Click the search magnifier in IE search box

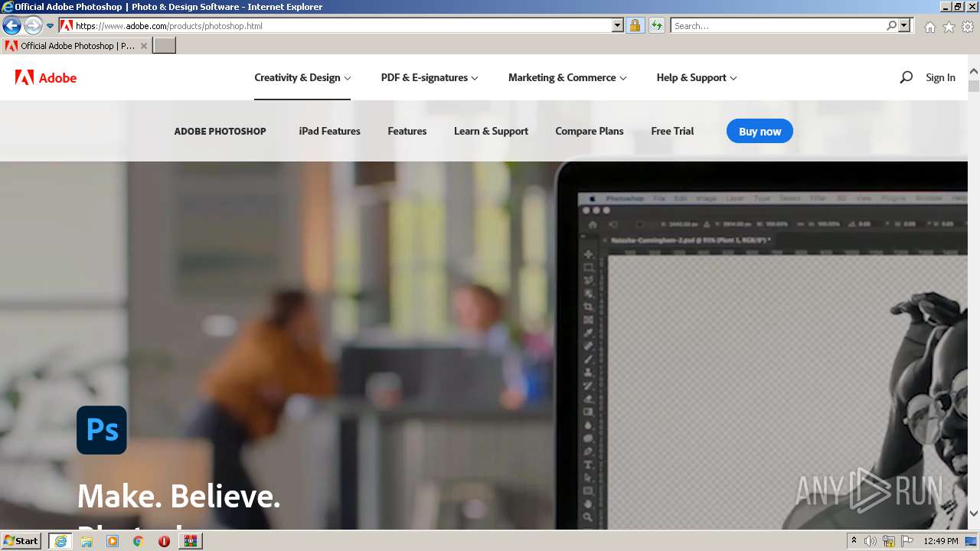(x=891, y=25)
